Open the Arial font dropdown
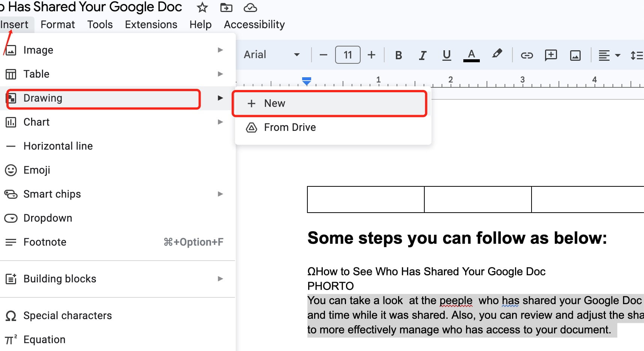The height and width of the screenshot is (351, 644). tap(272, 55)
